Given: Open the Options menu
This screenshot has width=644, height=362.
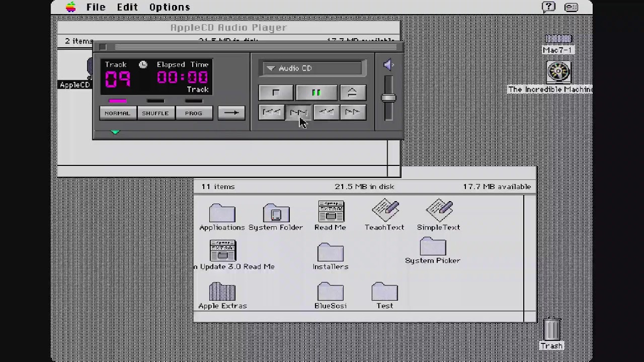Looking at the screenshot, I should [x=170, y=7].
